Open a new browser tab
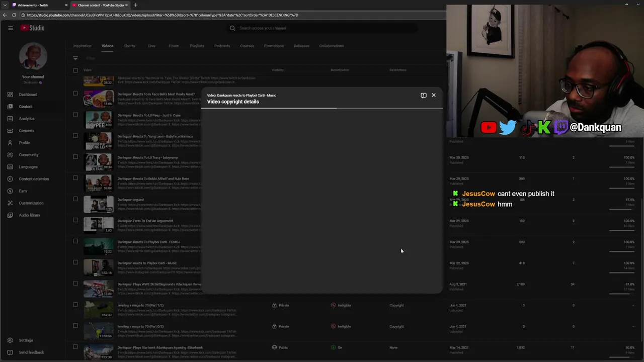644x362 pixels. point(135,5)
